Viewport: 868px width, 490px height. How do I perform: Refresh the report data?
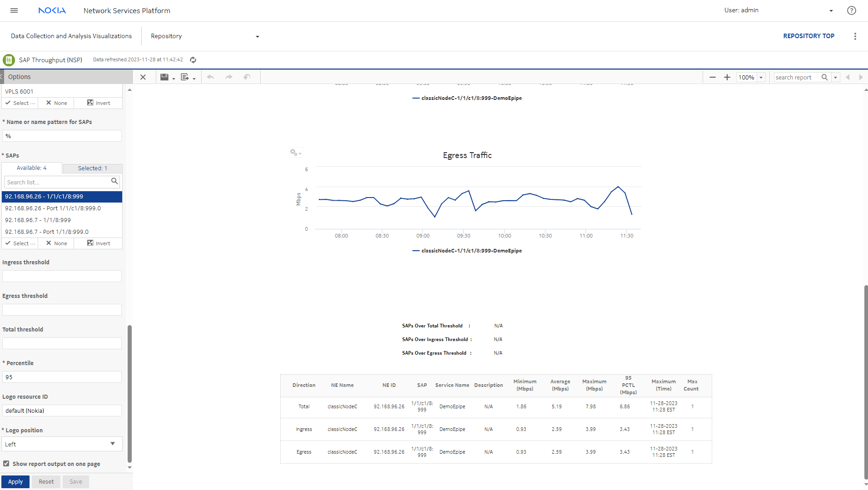193,60
